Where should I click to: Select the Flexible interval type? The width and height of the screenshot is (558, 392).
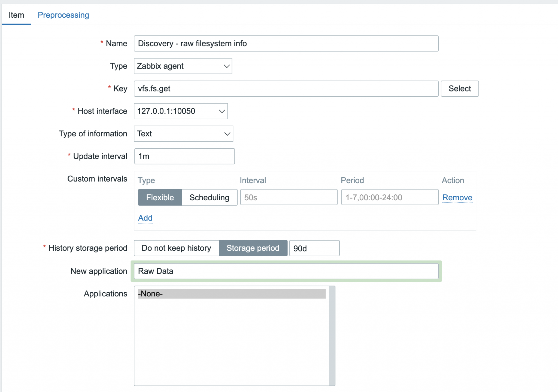(x=160, y=197)
